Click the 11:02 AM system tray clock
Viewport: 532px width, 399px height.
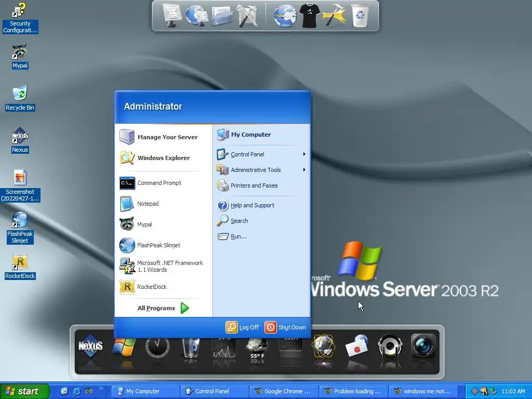pos(513,391)
